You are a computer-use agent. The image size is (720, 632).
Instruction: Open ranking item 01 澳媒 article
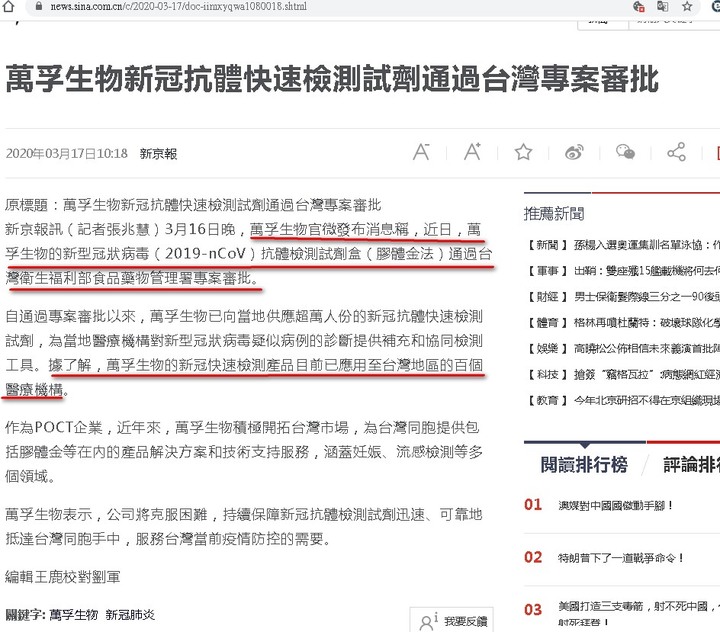[x=616, y=506]
